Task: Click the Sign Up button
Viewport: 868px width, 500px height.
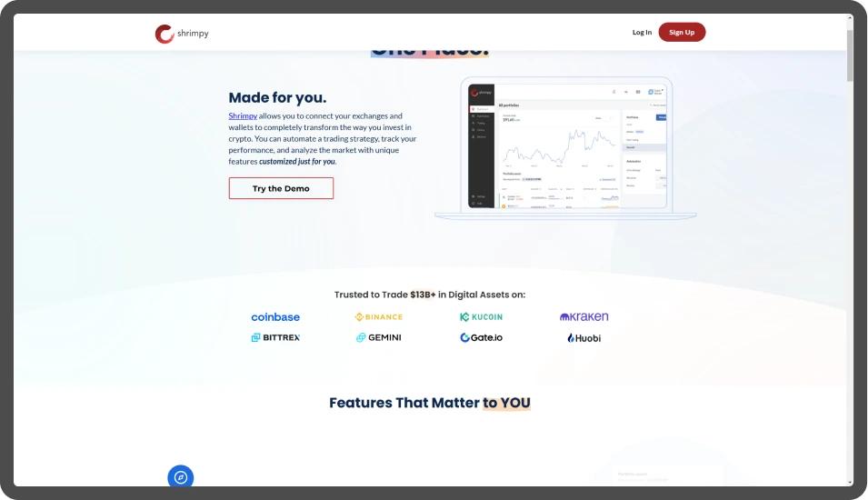Action: 682,32
